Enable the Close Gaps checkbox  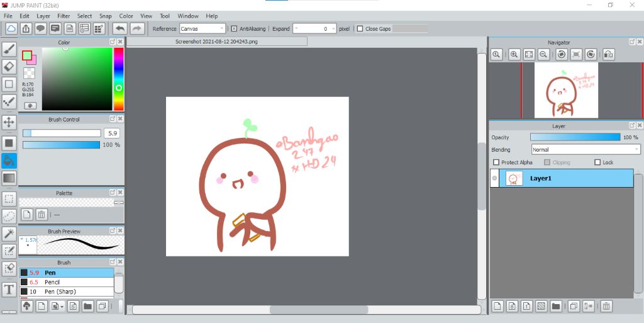[360, 29]
